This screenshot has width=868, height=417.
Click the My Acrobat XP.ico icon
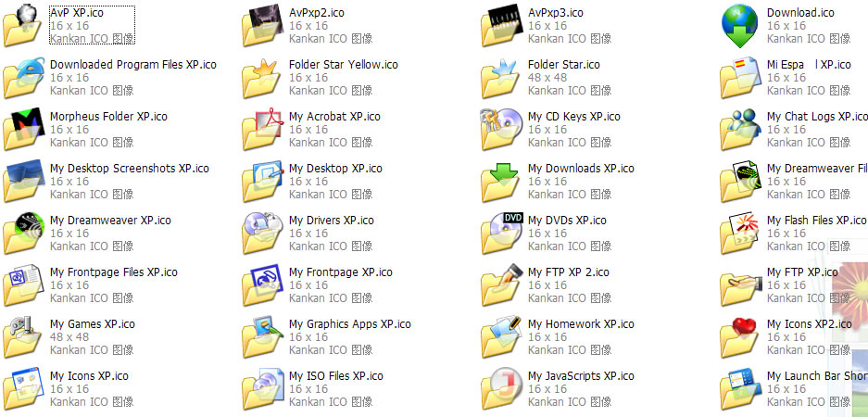(262, 129)
